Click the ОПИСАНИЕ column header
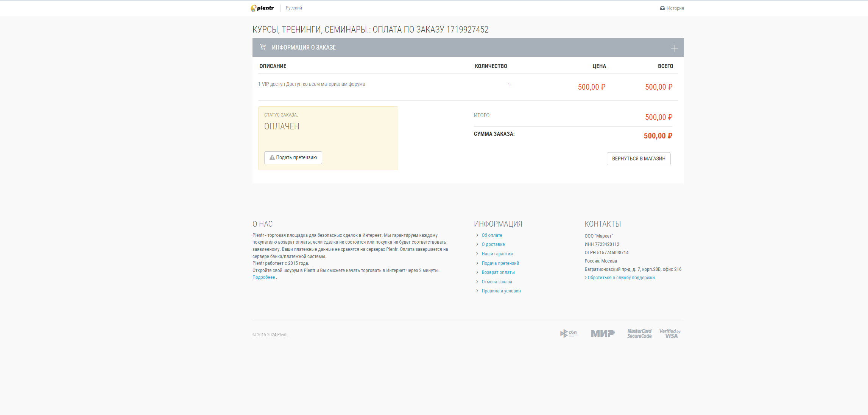 click(273, 66)
